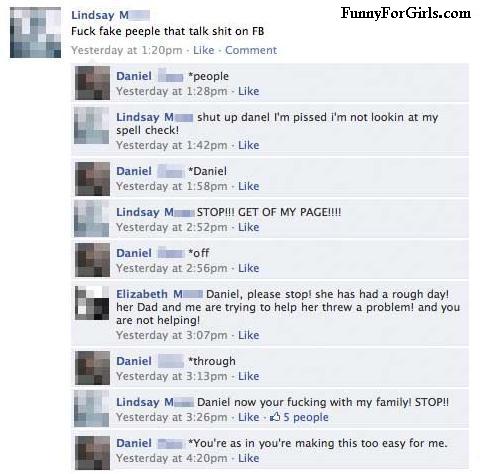
Task: Click Daniel's avatar on the *people comment
Action: tap(92, 83)
